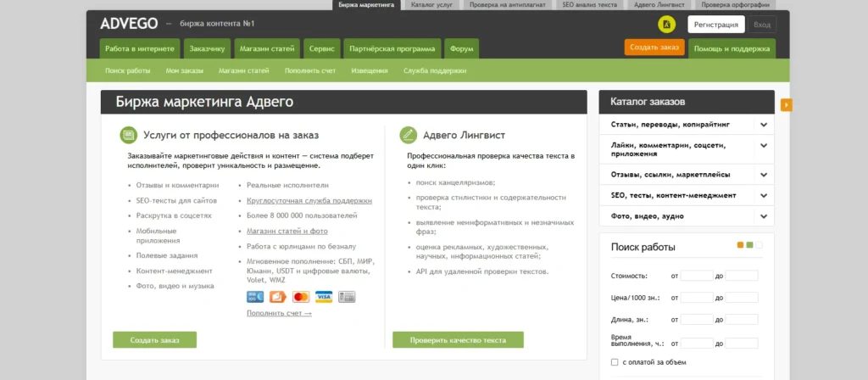Click the ADVEGO logo text
Viewport: 868px width, 380px height.
click(x=129, y=24)
